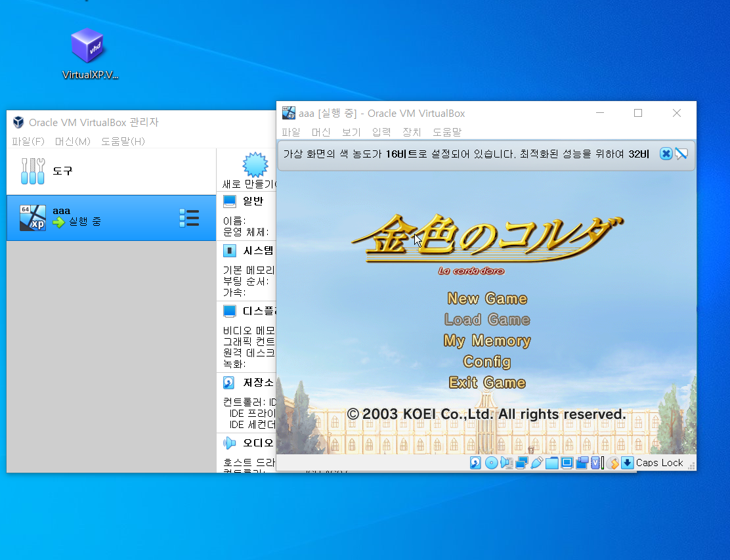The height and width of the screenshot is (560, 730).
Task: Click the hard disk activity status icon
Action: pyautogui.click(x=475, y=463)
